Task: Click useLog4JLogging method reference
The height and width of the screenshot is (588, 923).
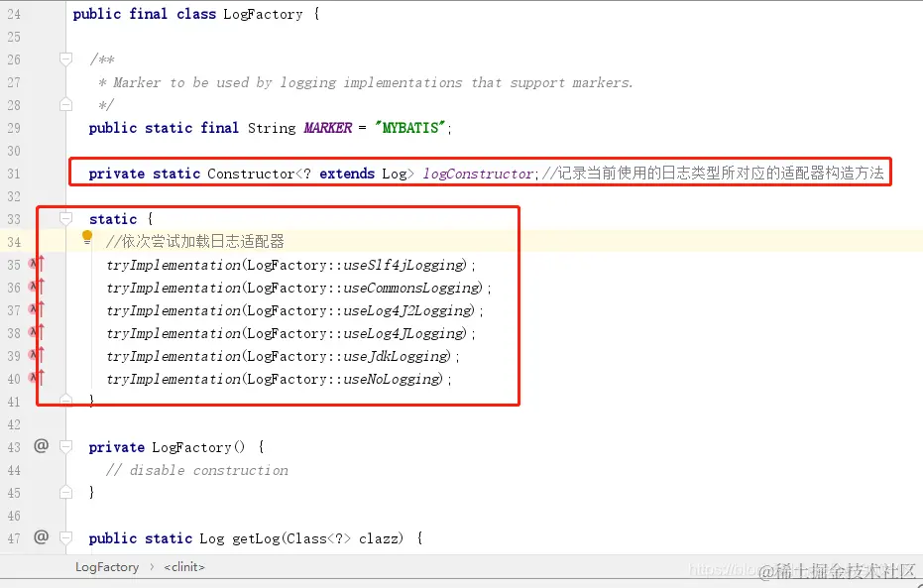Action: [404, 333]
